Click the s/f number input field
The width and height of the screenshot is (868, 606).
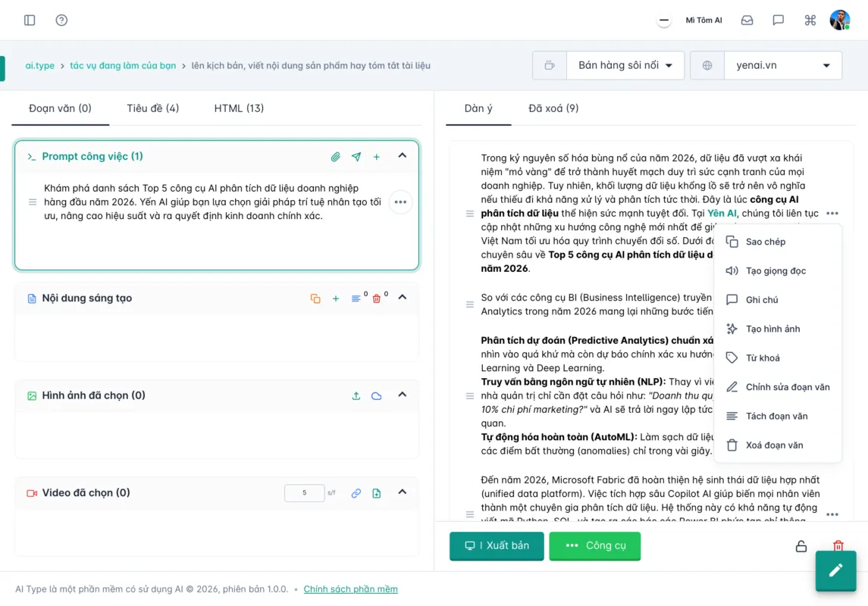pos(305,492)
